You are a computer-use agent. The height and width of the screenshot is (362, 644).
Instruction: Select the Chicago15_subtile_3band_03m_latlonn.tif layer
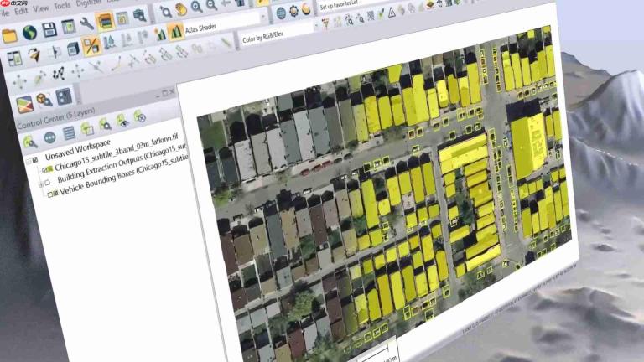pos(117,153)
